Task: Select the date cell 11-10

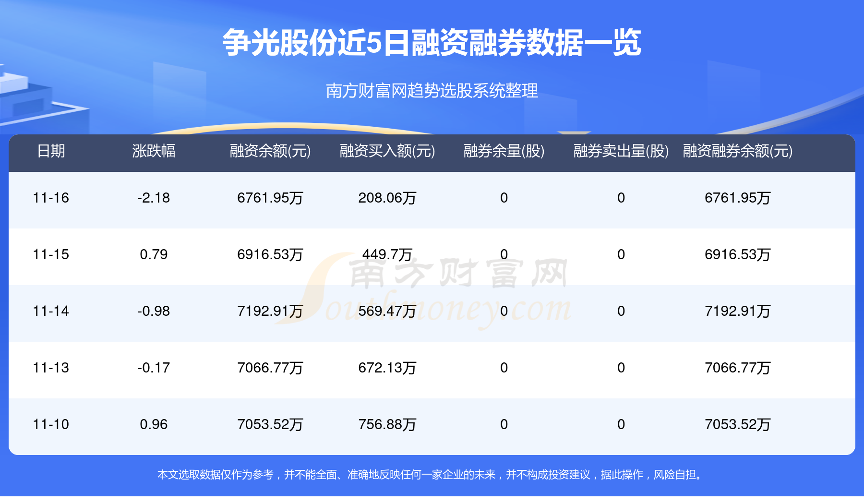Action: point(51,424)
